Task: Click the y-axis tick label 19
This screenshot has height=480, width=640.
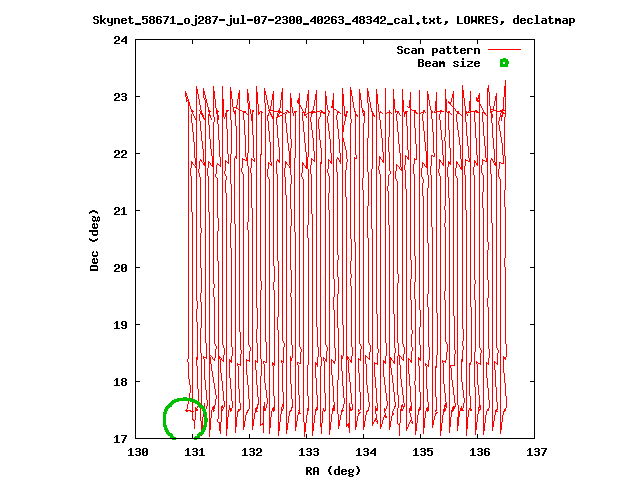Action: (120, 325)
